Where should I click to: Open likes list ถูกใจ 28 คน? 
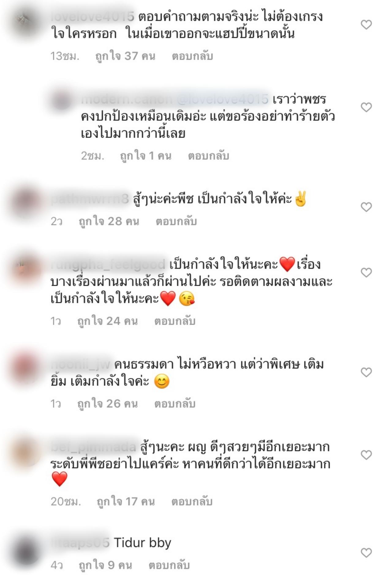pos(109,221)
